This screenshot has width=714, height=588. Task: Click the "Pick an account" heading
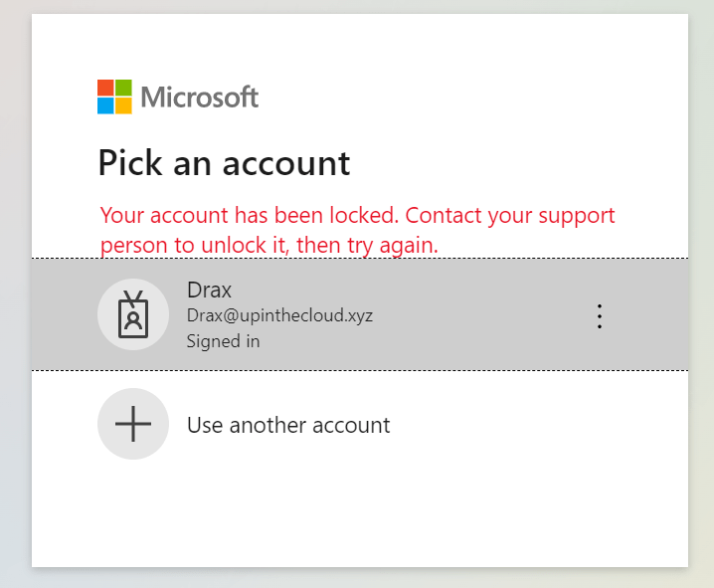pyautogui.click(x=224, y=162)
